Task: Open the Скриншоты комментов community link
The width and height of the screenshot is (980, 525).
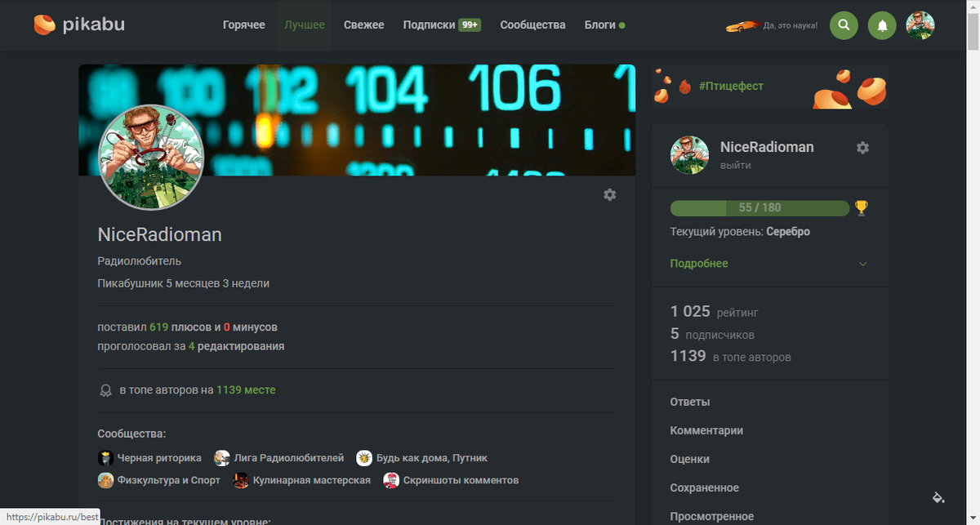Action: point(461,480)
